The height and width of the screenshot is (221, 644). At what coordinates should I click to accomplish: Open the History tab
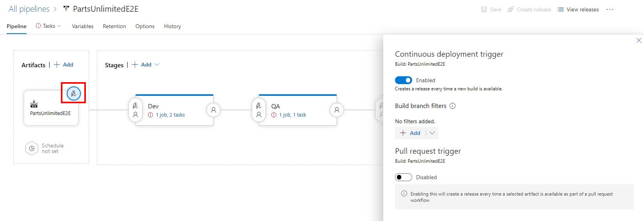(x=173, y=26)
